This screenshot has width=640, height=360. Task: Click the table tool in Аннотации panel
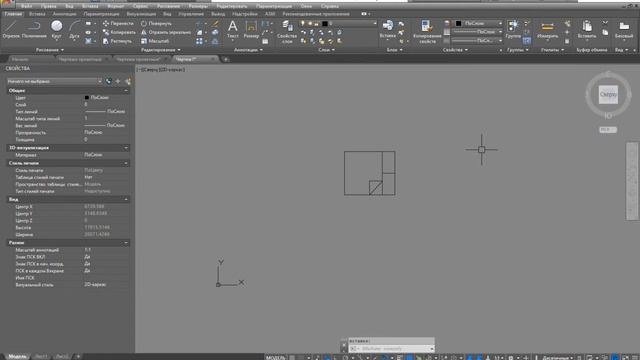(265, 41)
